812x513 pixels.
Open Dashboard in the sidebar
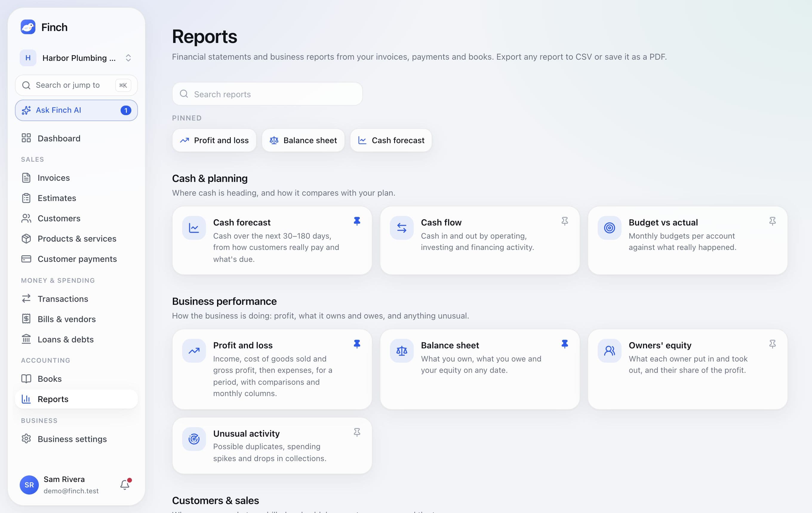[76, 138]
